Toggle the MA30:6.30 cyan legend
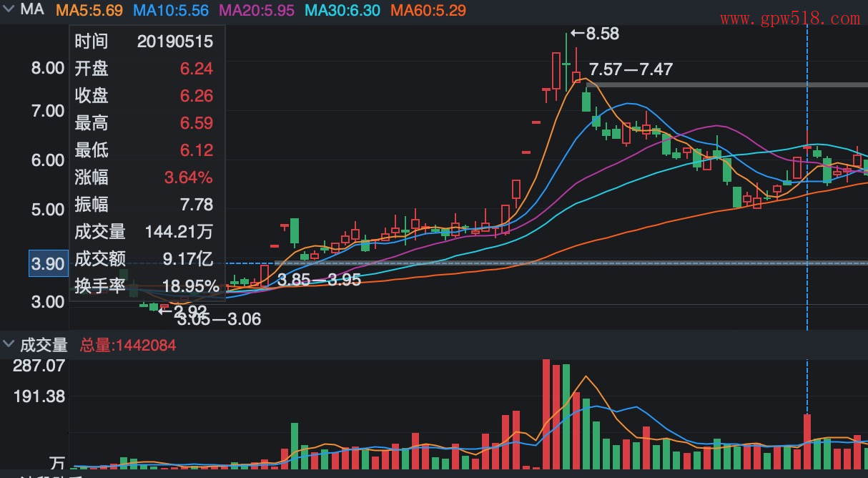This screenshot has height=478, width=868. click(342, 10)
